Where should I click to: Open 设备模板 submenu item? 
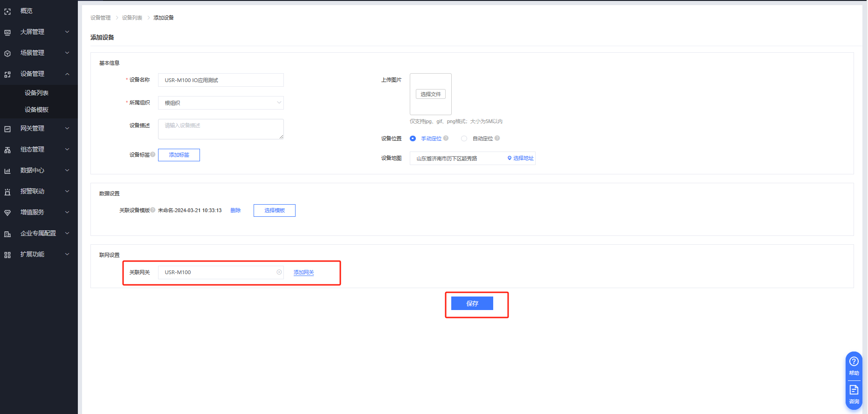pyautogui.click(x=36, y=110)
